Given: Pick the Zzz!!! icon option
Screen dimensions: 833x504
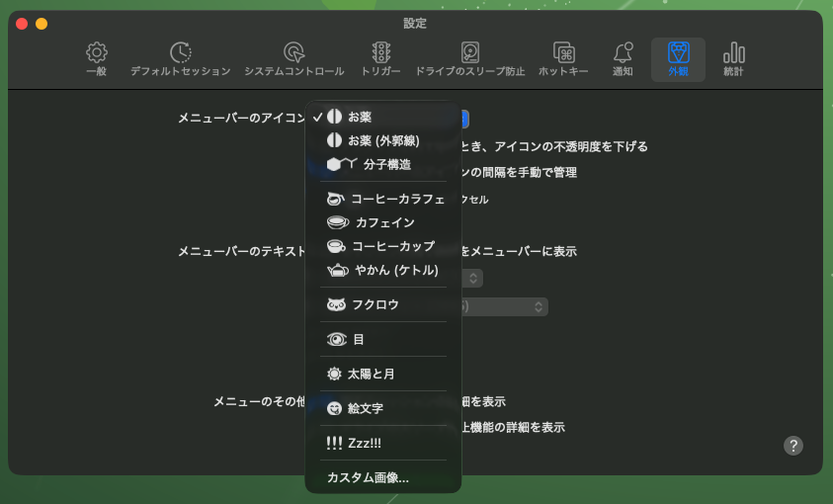Looking at the screenshot, I should click(383, 443).
